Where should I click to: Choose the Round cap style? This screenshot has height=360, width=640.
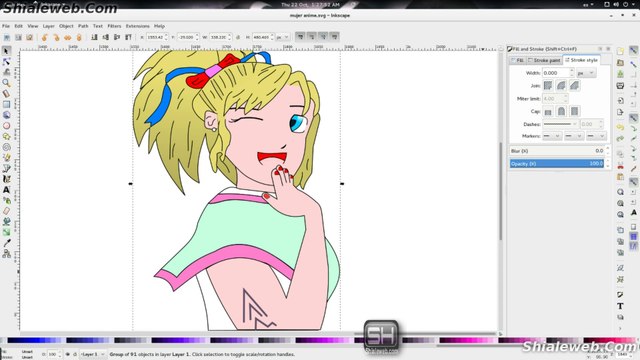coord(561,111)
